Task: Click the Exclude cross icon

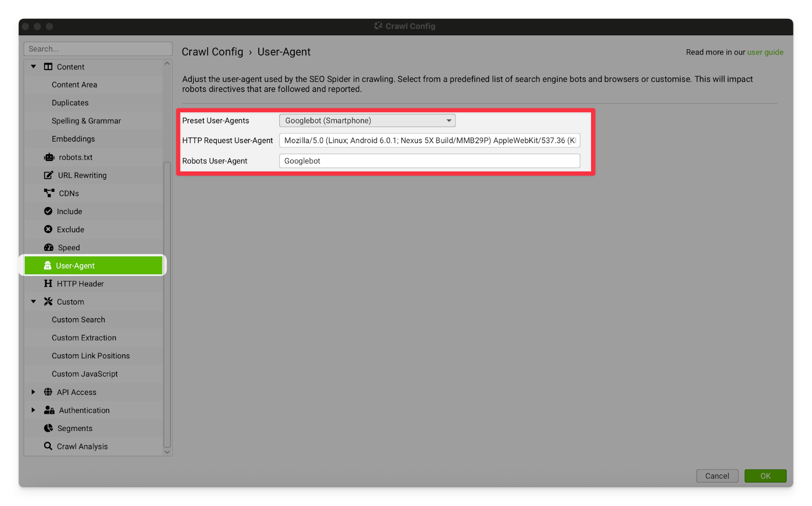Action: click(48, 229)
